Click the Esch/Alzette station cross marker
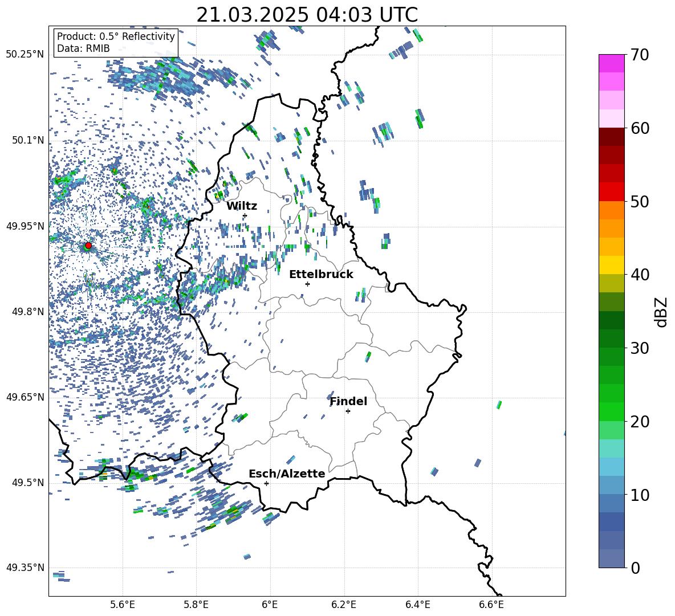This screenshot has height=616, width=675. 266,483
